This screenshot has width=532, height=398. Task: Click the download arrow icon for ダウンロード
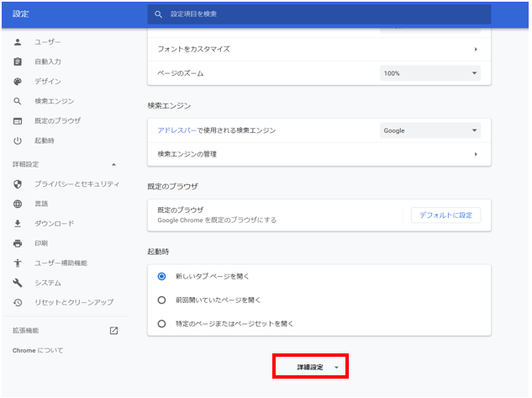[x=18, y=223]
